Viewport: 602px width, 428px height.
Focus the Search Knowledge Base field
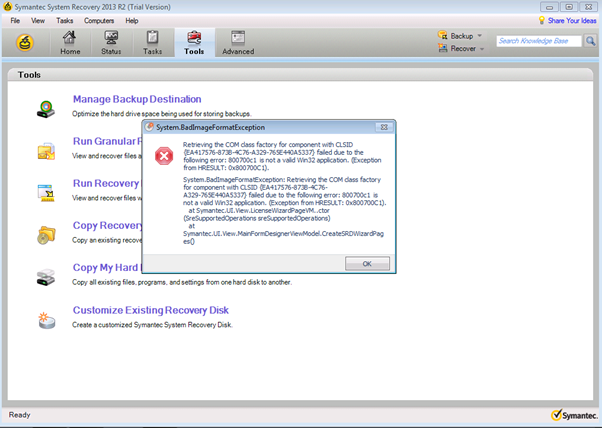[x=539, y=41]
